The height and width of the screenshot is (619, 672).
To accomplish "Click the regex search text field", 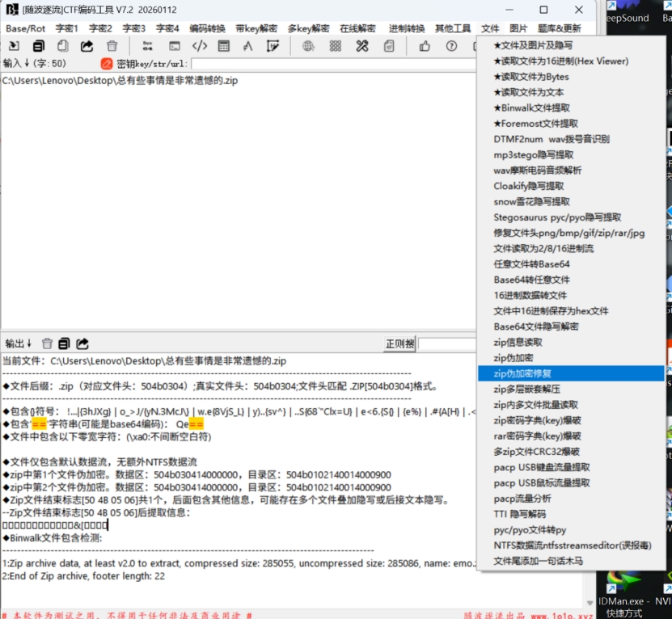I will tap(447, 343).
